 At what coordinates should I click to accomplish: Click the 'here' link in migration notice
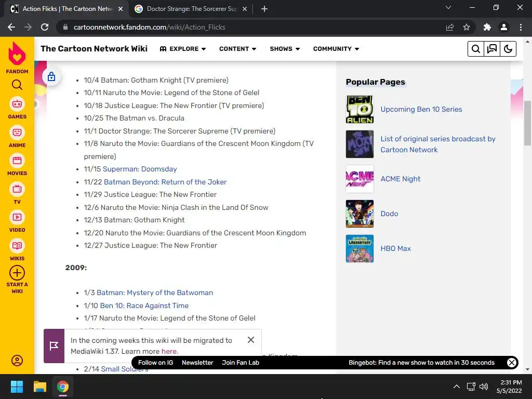[169, 351]
